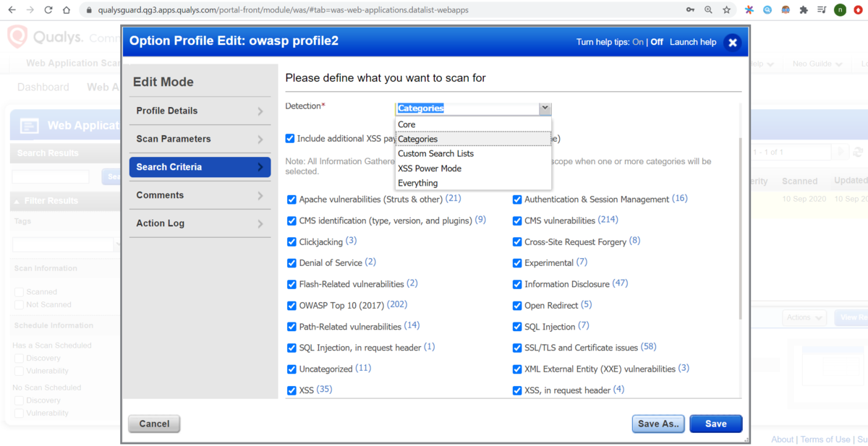Open the browser zoom magnifier icon
868x446 pixels.
coord(709,10)
